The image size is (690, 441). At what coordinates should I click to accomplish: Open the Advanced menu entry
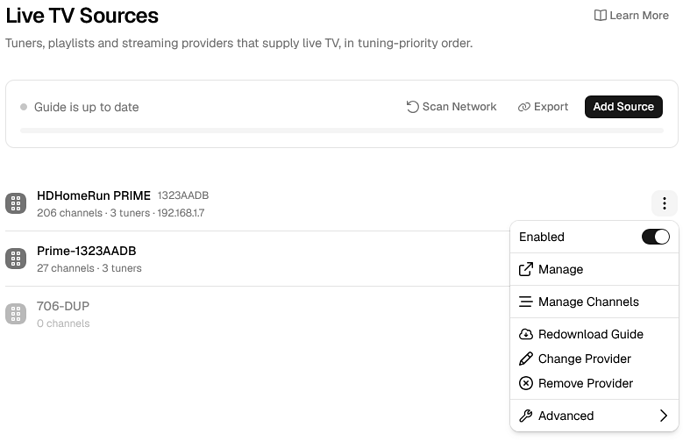(x=594, y=415)
